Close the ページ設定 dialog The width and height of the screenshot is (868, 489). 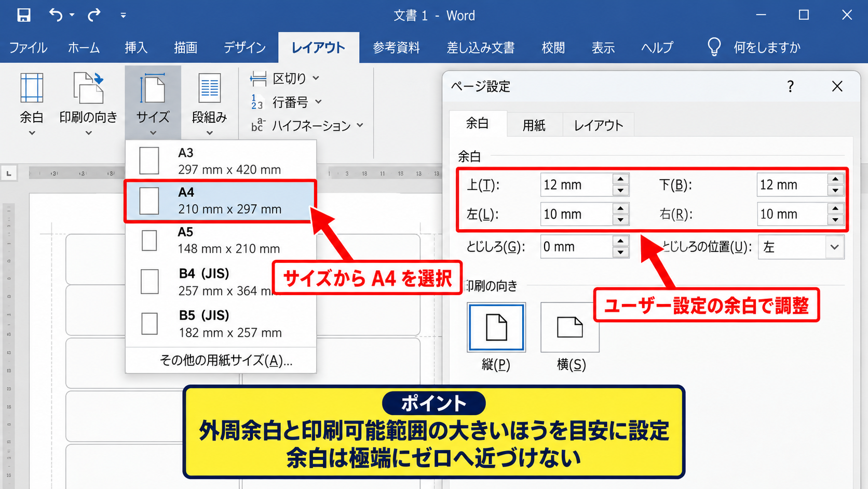[x=837, y=86]
